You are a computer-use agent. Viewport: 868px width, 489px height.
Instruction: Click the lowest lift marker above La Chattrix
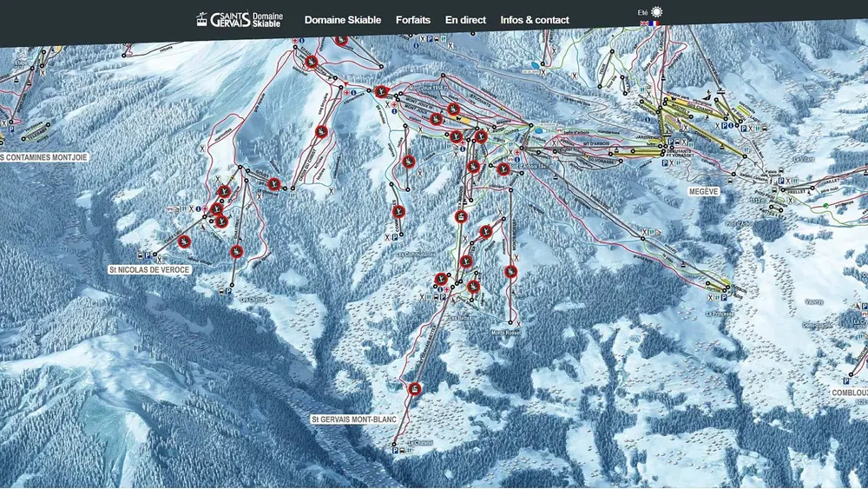(236, 252)
